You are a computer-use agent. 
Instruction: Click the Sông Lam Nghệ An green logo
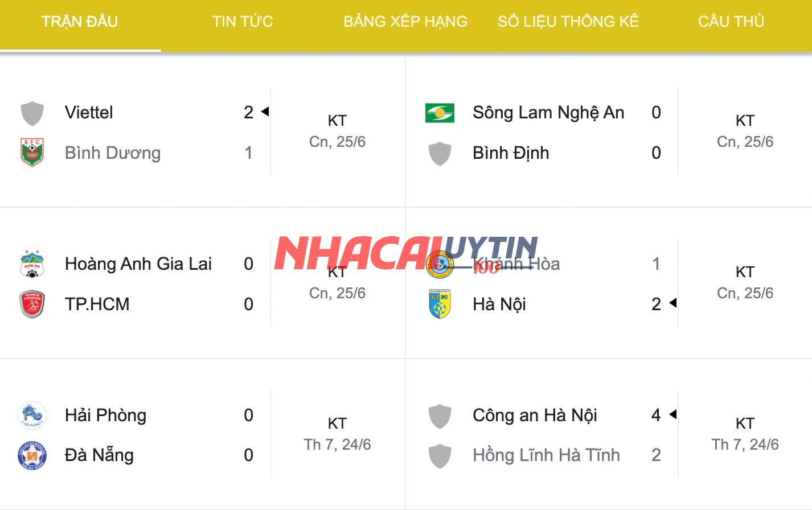[439, 112]
